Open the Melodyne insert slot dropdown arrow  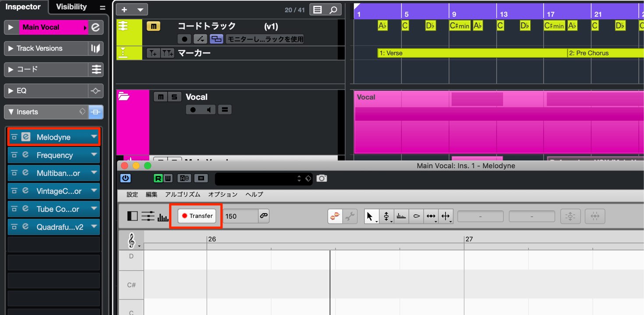(x=94, y=137)
